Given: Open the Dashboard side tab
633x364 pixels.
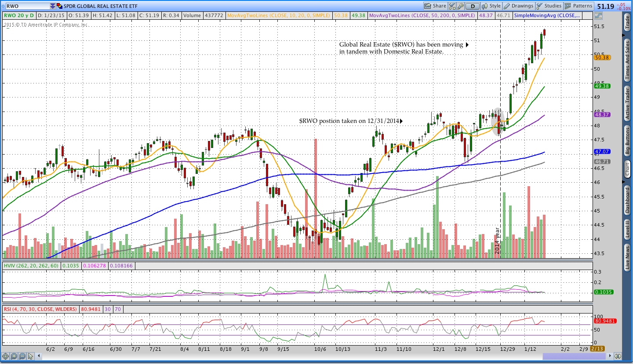Looking at the screenshot, I should (628, 201).
